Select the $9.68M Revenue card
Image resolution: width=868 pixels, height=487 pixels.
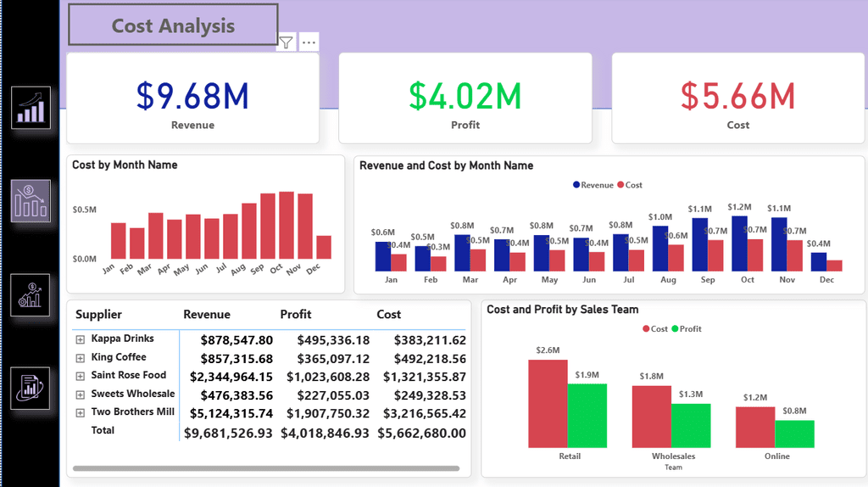[192, 98]
